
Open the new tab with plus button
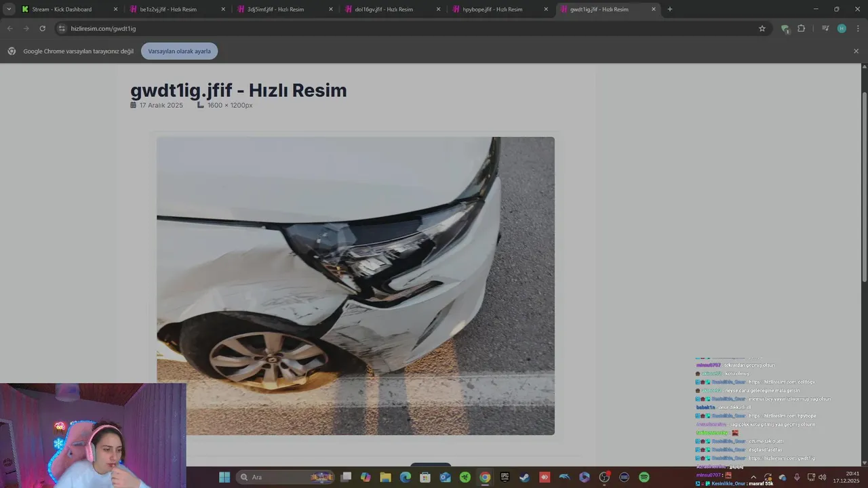(670, 9)
